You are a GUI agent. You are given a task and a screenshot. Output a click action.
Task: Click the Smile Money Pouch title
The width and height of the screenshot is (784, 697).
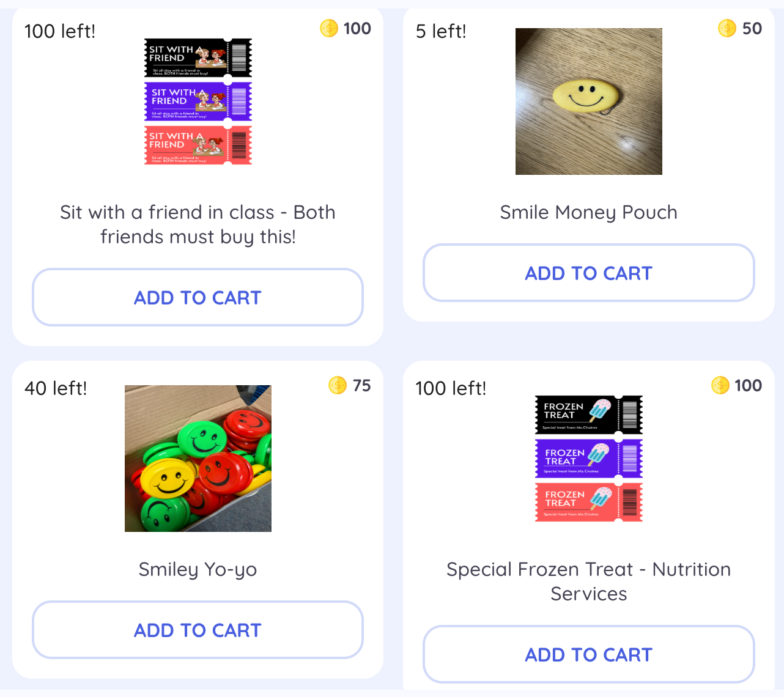pyautogui.click(x=588, y=212)
